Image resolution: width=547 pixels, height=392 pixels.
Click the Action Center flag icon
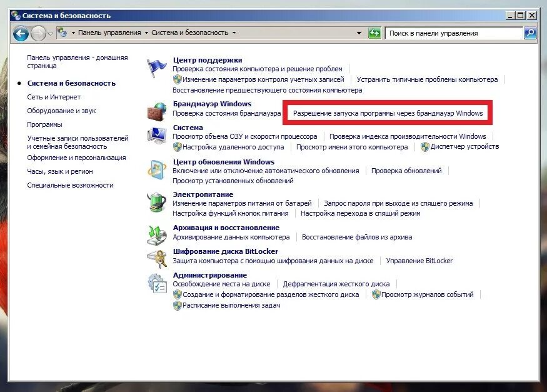(156, 68)
